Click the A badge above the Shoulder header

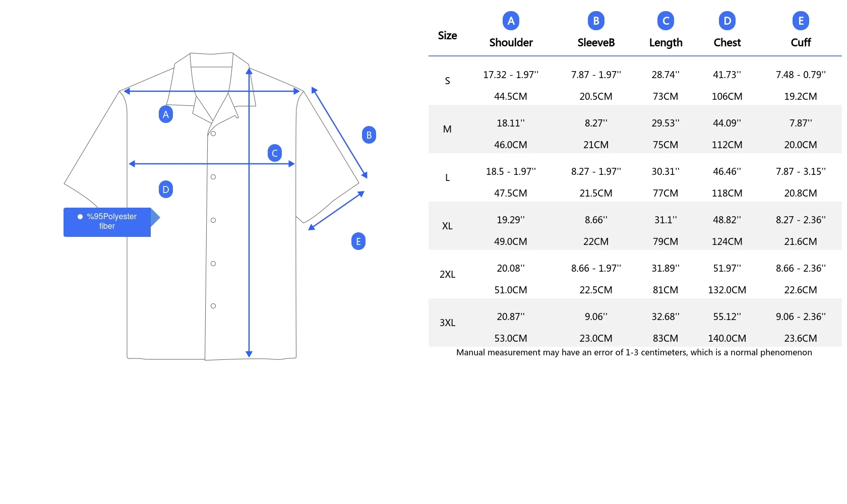[x=511, y=21]
